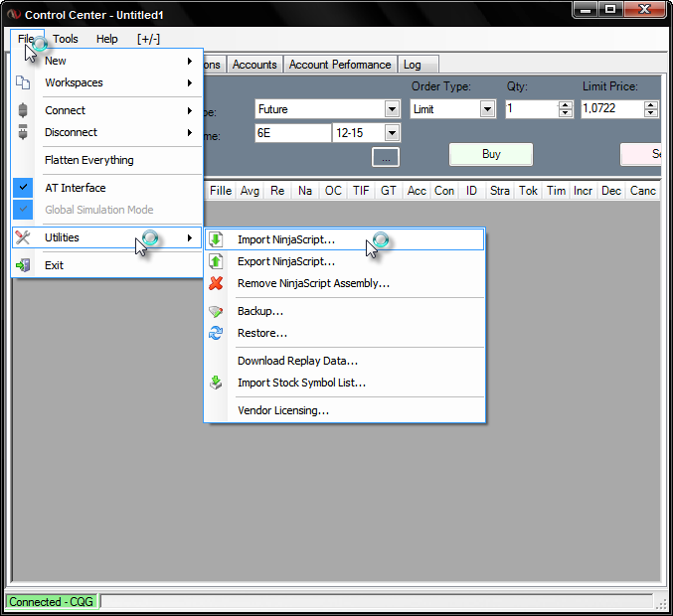Image resolution: width=673 pixels, height=616 pixels.
Task: Click the Avg column header
Action: pyautogui.click(x=250, y=191)
